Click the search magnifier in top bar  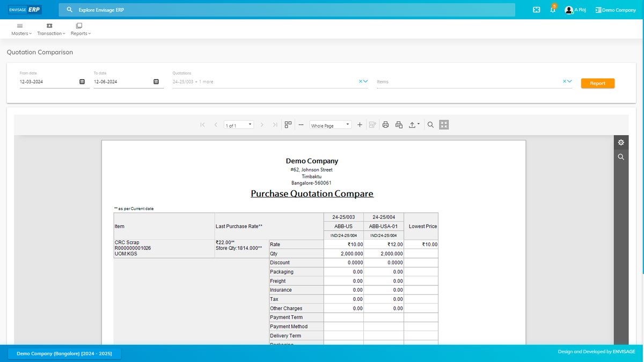(x=70, y=10)
